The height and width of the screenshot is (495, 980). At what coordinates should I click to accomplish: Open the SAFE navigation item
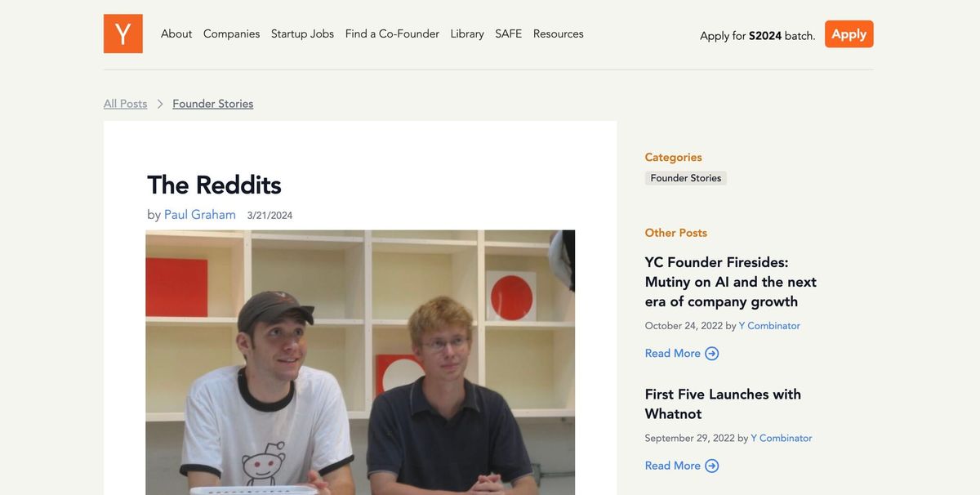(508, 33)
